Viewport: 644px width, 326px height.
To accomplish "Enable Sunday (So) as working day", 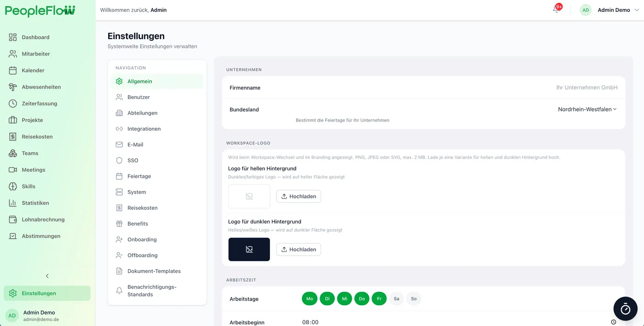I will tap(414, 299).
